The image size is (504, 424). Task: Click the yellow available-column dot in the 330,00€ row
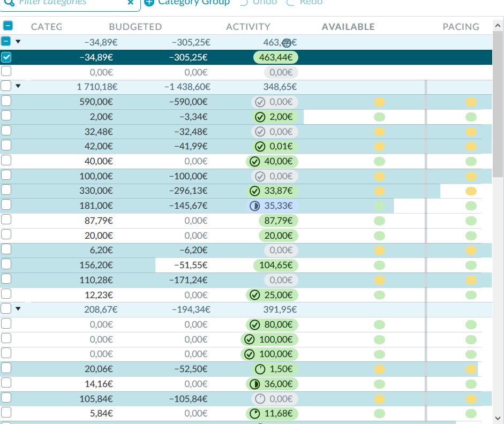point(379,191)
